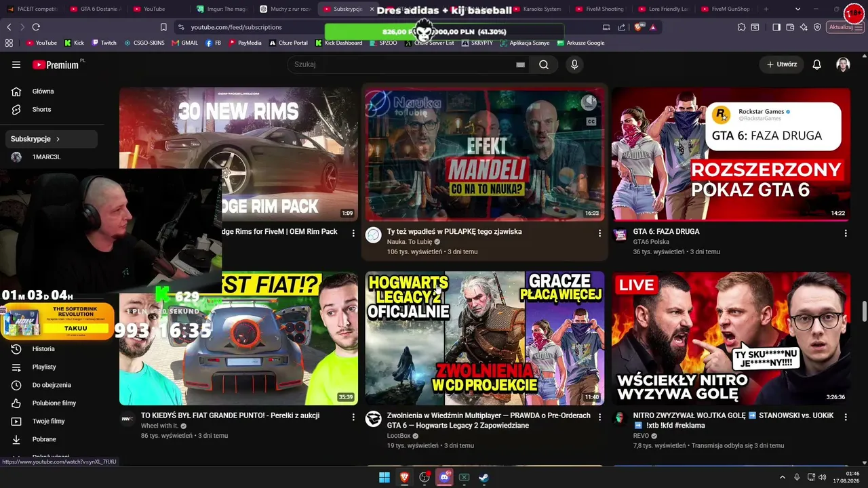Open options for Zwolnienia w Wiedźmin video
Screen dimensions: 868x488
tap(599, 417)
